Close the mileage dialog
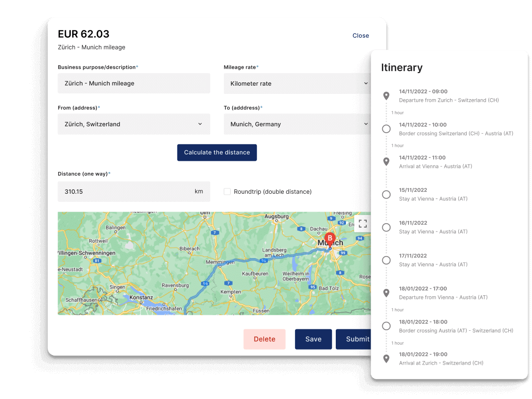The height and width of the screenshot is (399, 532). click(360, 36)
